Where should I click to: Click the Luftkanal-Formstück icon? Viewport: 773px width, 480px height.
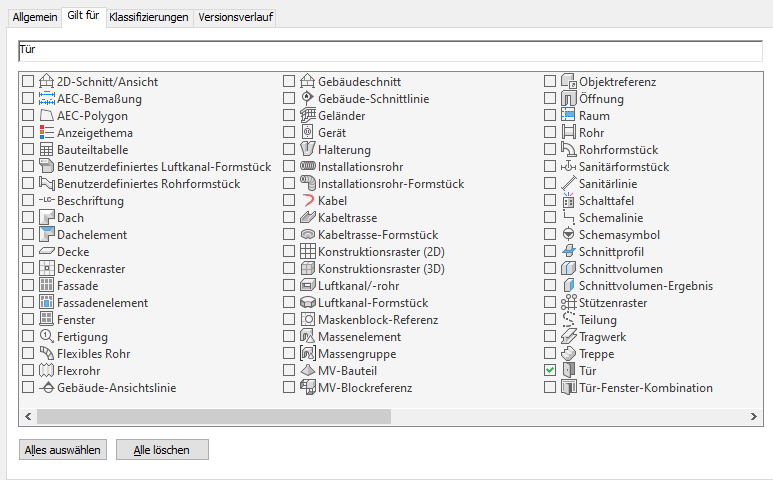click(308, 302)
